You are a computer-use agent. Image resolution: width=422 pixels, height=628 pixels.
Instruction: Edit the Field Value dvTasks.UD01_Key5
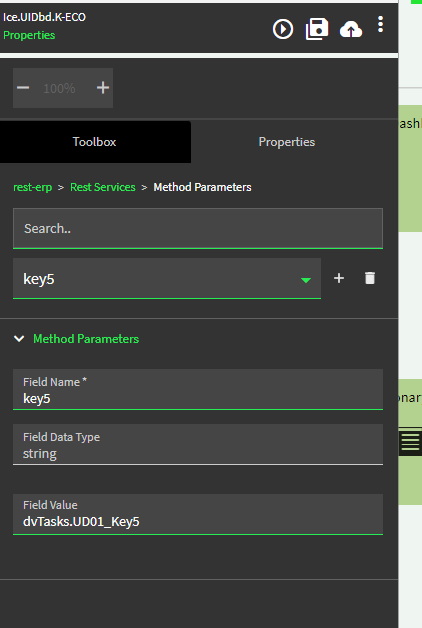click(198, 514)
